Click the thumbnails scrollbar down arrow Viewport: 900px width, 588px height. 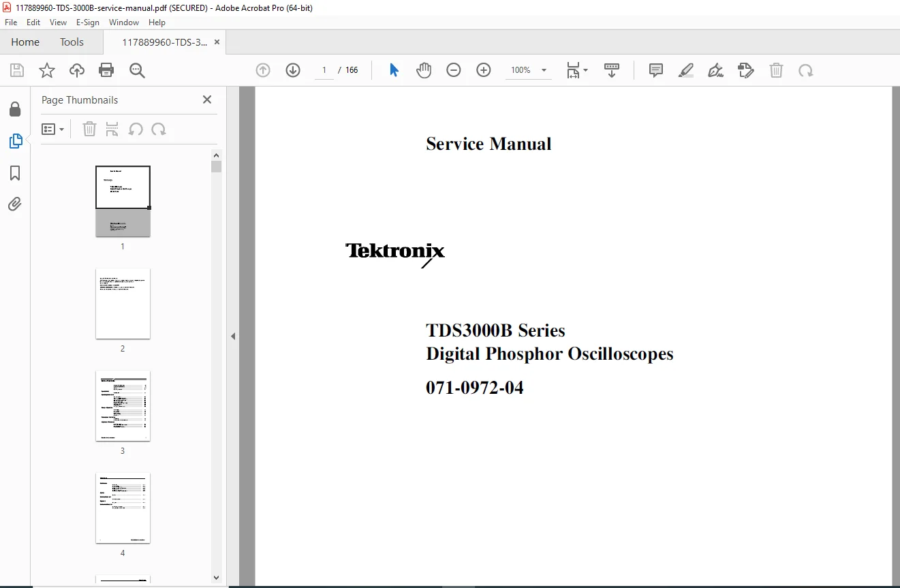tap(216, 577)
